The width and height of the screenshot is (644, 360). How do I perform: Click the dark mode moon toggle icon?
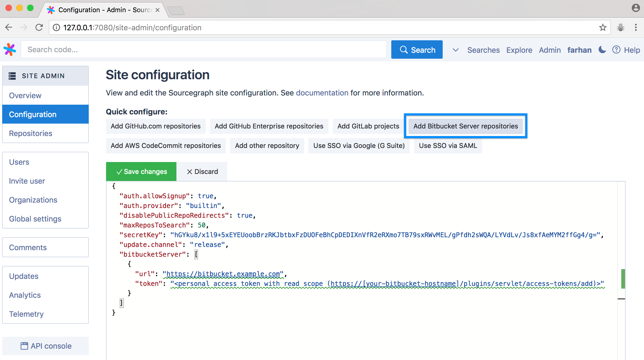tap(602, 49)
